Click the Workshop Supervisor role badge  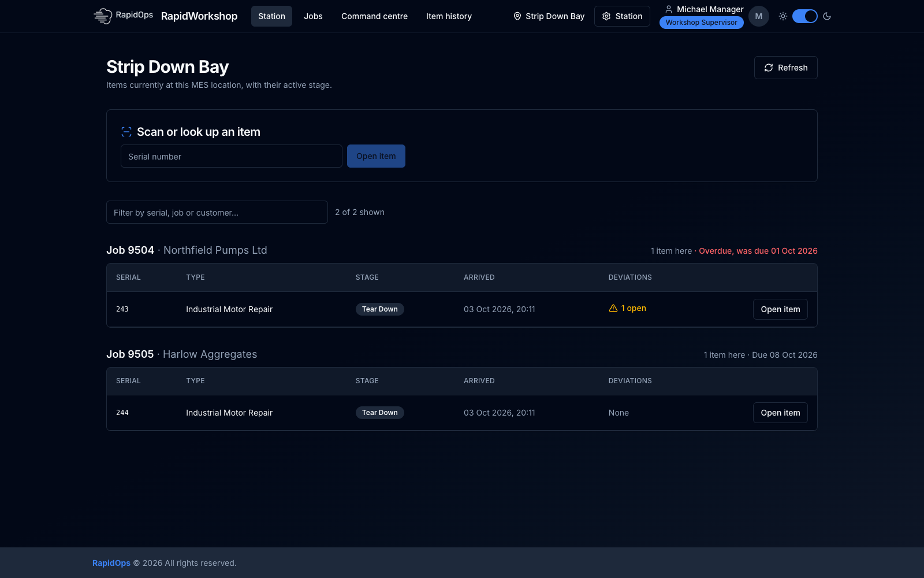[x=701, y=23]
